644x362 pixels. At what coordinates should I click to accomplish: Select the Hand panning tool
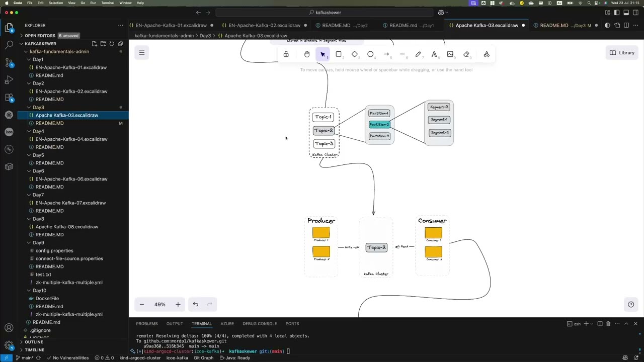point(307,54)
